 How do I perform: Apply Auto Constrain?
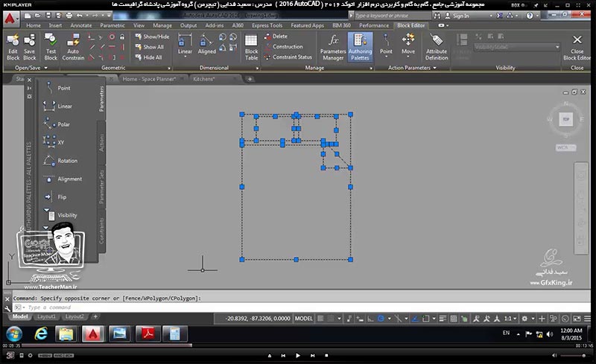[x=73, y=47]
